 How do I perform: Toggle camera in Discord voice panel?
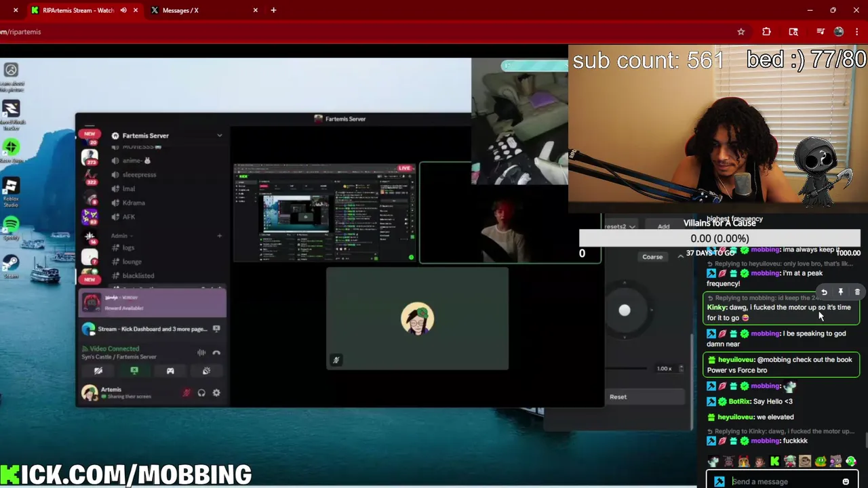[x=98, y=371]
